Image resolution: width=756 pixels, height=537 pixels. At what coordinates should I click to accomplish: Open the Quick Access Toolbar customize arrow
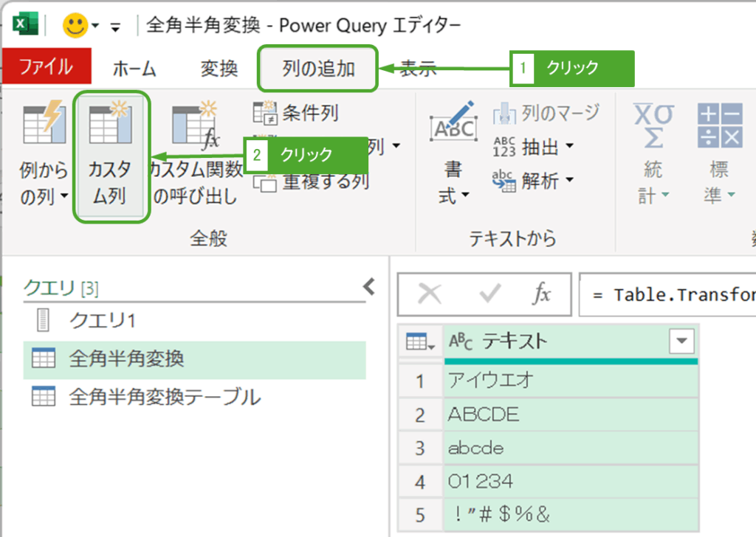point(115,27)
